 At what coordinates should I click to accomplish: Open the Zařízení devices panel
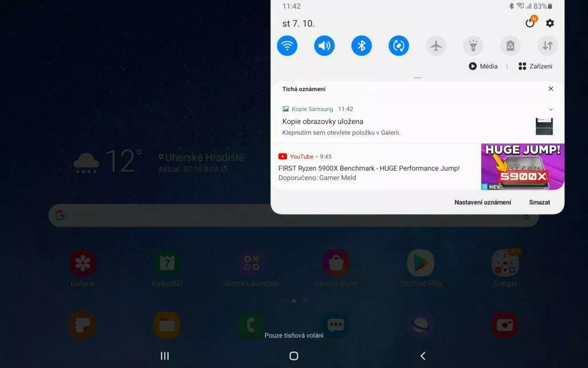pos(535,66)
